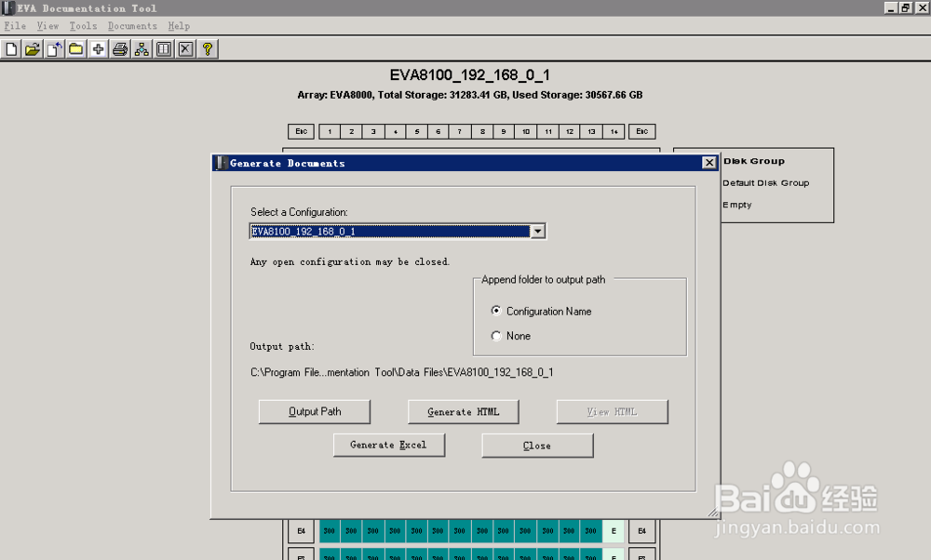
Task: Open the File menu
Action: (x=15, y=25)
